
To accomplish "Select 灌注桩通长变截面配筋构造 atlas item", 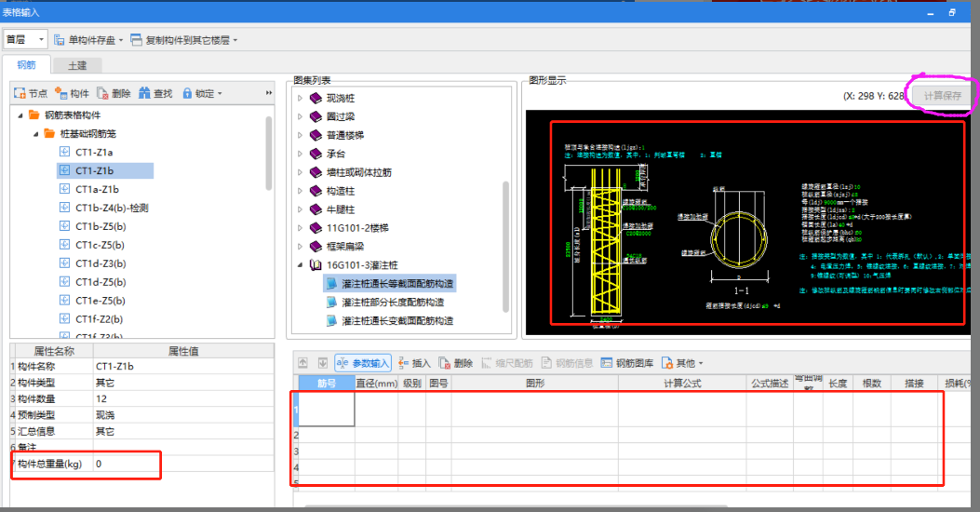I will pos(397,321).
